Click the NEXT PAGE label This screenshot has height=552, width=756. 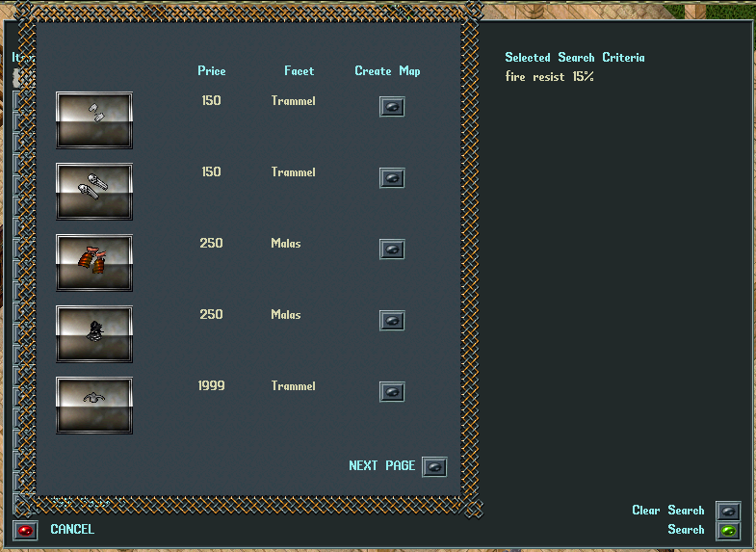click(382, 465)
